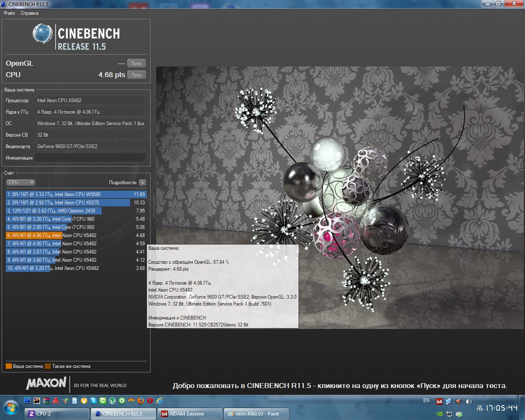525x420 pixels.
Task: Click the safely remove hardware tray icon
Action: click(x=459, y=414)
